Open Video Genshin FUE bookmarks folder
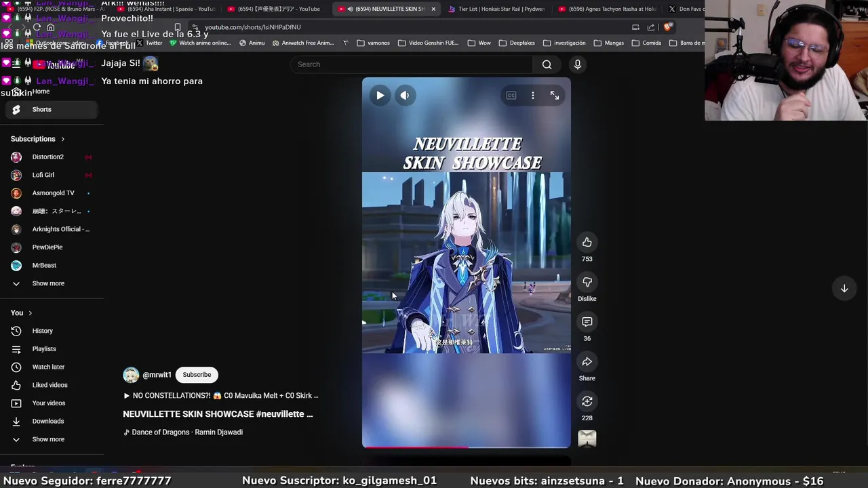 [x=429, y=43]
